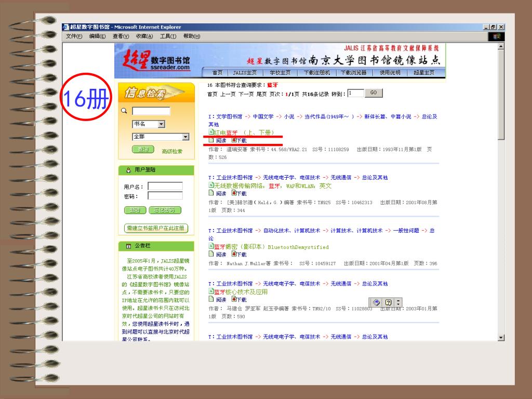Click the scrollbar up arrow
Image resolution: width=532 pixels, height=399 pixels.
click(x=501, y=46)
